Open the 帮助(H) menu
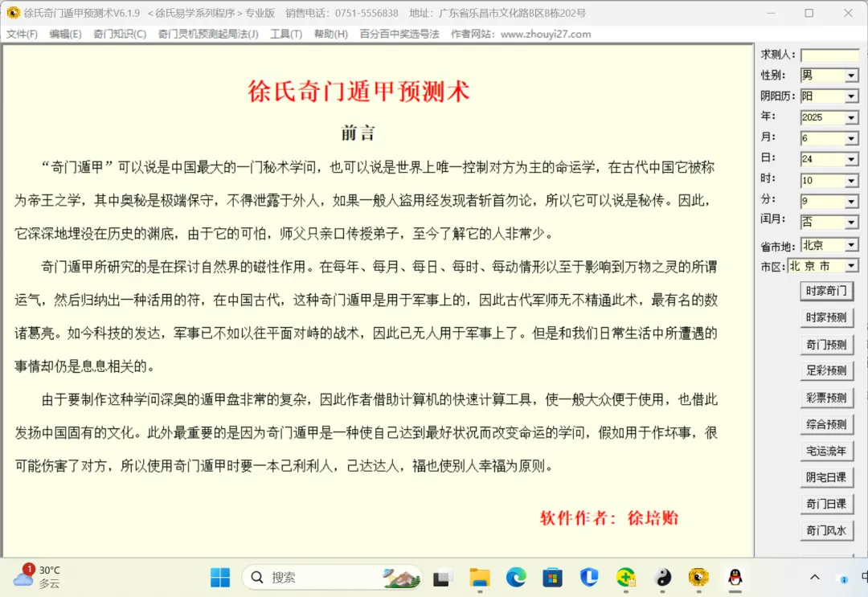868x597 pixels. pyautogui.click(x=330, y=35)
